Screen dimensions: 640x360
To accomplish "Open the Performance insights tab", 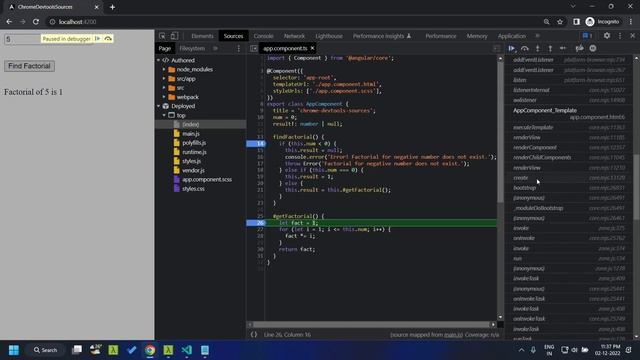I will [x=382, y=36].
